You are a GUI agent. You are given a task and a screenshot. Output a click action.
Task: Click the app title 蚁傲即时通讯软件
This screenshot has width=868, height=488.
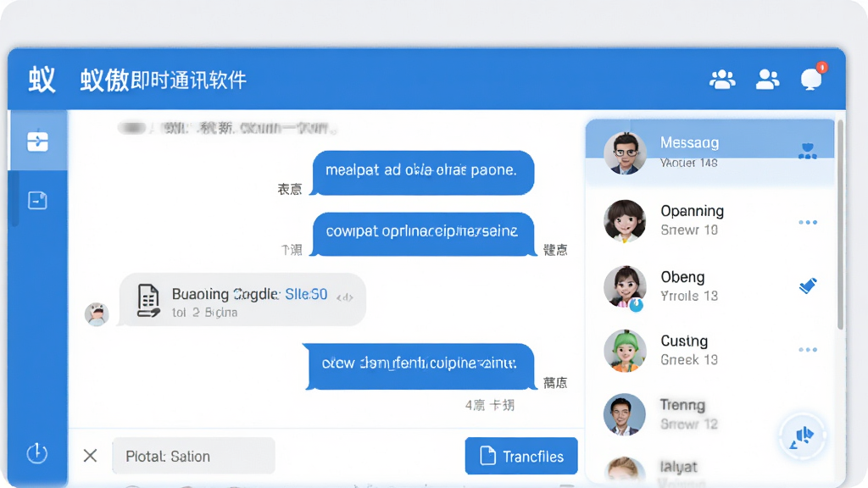(x=164, y=80)
